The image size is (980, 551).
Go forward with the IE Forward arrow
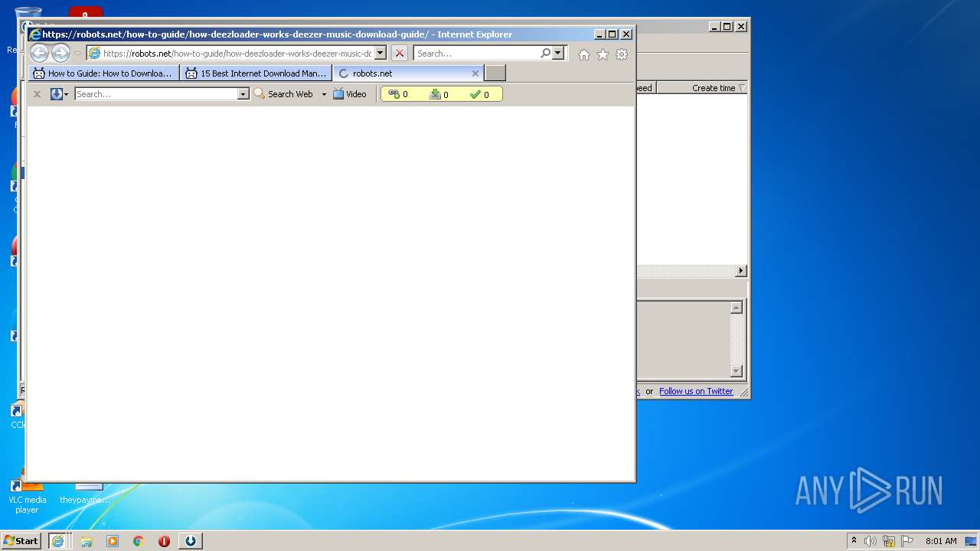coord(60,53)
